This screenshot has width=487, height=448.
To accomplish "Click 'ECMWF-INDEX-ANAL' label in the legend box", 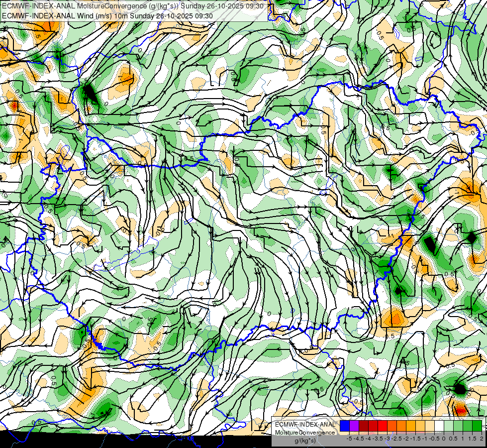I will pyautogui.click(x=304, y=425).
